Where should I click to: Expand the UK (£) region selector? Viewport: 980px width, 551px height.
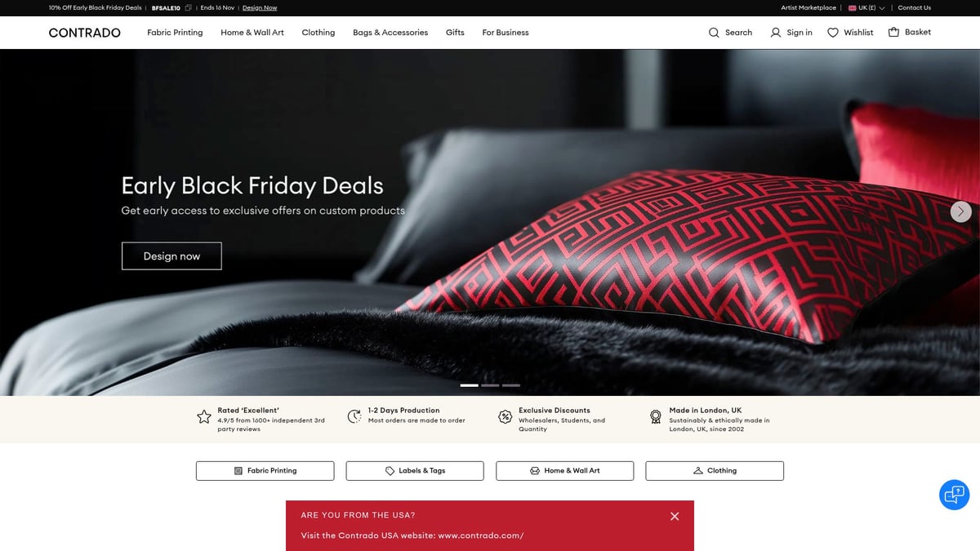[866, 8]
